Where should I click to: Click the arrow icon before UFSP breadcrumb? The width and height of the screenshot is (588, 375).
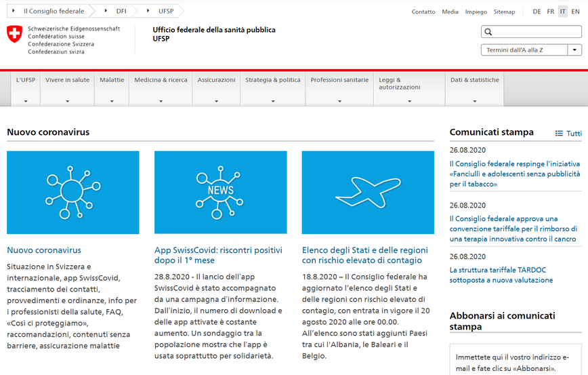coord(148,11)
